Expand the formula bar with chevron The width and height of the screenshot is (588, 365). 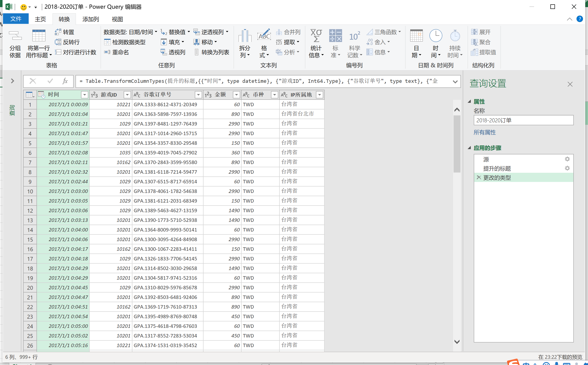point(455,82)
